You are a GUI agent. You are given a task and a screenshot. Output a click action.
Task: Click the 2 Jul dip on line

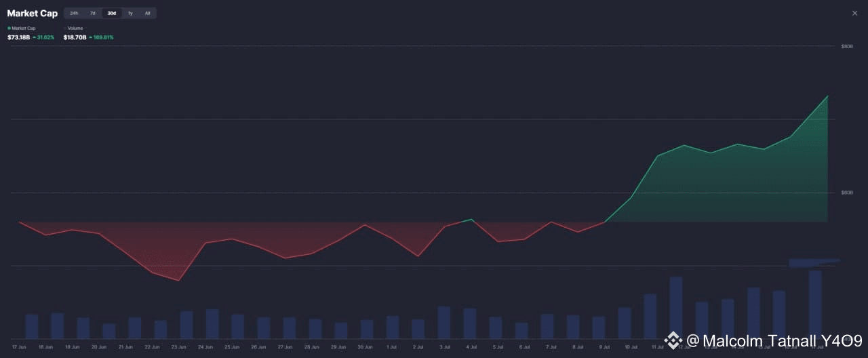(x=418, y=256)
